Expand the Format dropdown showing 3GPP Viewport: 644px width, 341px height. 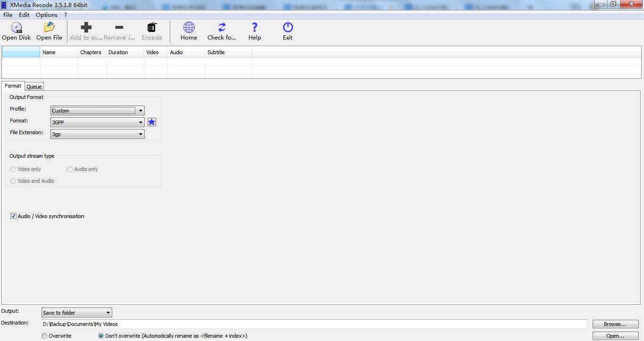click(x=98, y=122)
